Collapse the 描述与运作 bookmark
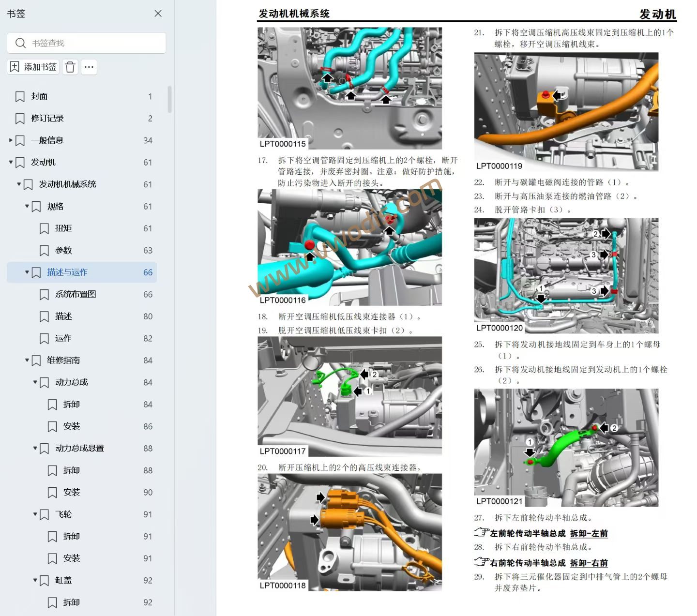Viewport: 697px width, 616px height. (27, 272)
